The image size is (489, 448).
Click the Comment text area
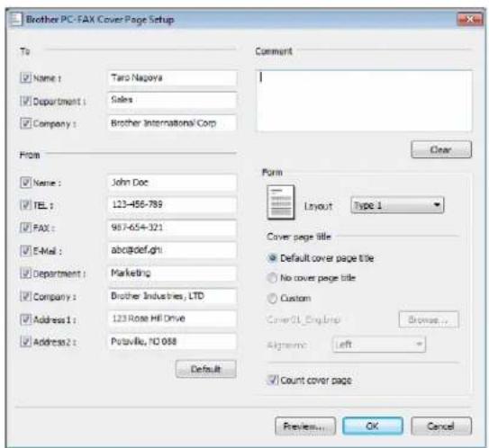(364, 101)
